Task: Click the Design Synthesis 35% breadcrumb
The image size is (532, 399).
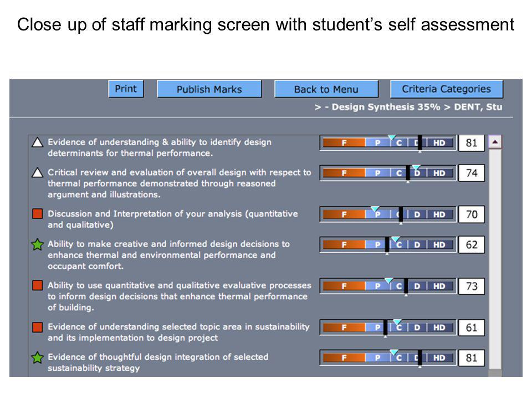Action: coord(386,107)
